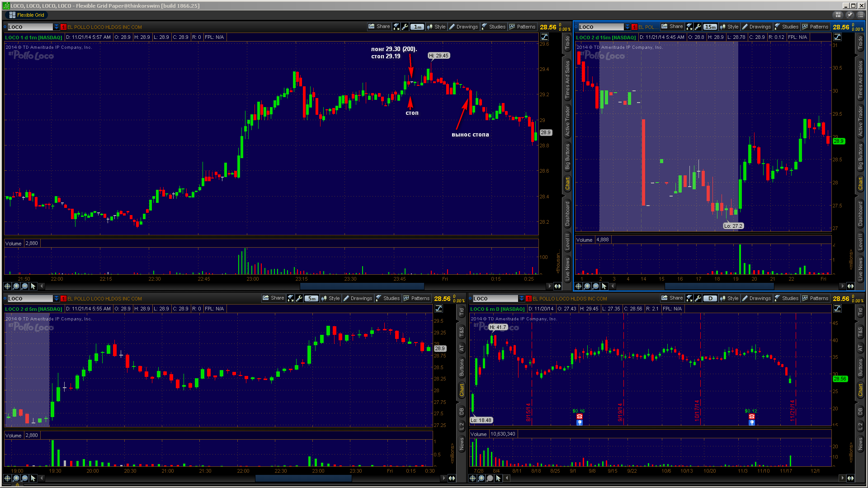The width and height of the screenshot is (868, 488).
Task: Open Share in top-left 1m chart
Action: pyautogui.click(x=379, y=27)
